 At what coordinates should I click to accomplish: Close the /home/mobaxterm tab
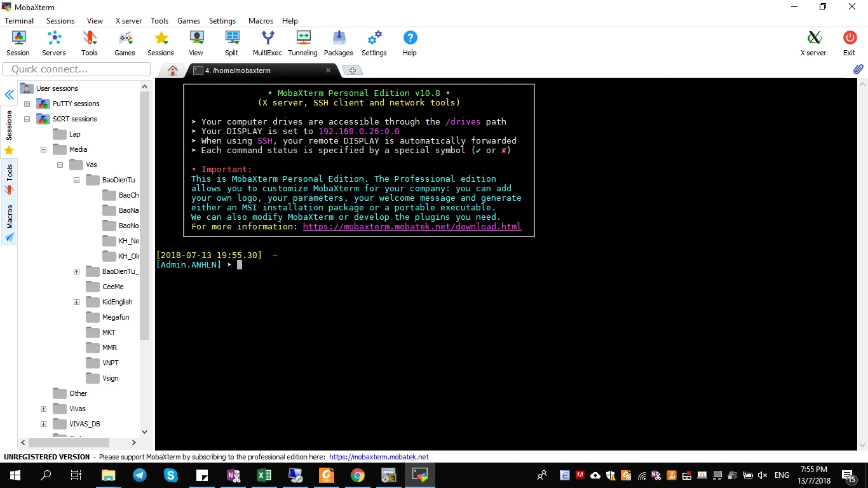pos(329,71)
